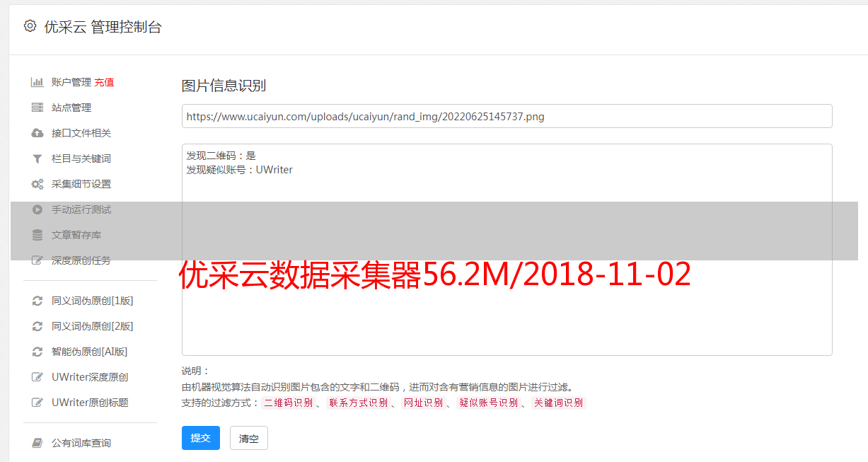Viewport: 868px width, 462px height.
Task: Click the book icon for 公有词库查询
Action: click(37, 443)
